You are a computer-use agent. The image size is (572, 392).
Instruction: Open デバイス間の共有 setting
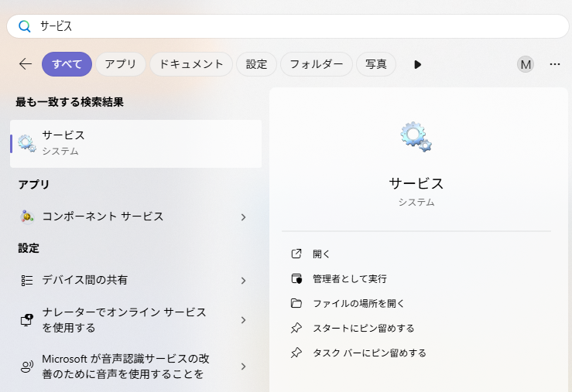click(x=135, y=280)
